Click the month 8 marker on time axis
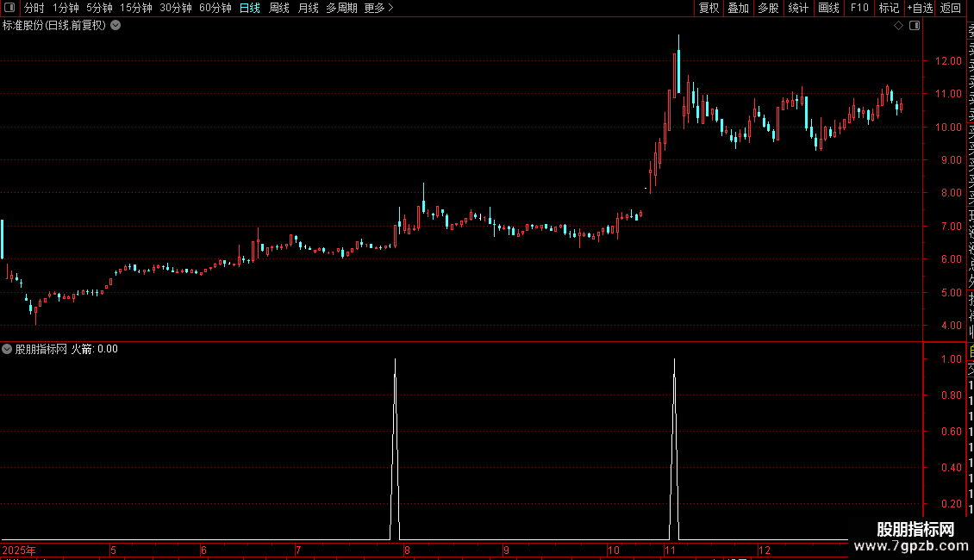This screenshot has width=974, height=560. (x=407, y=550)
